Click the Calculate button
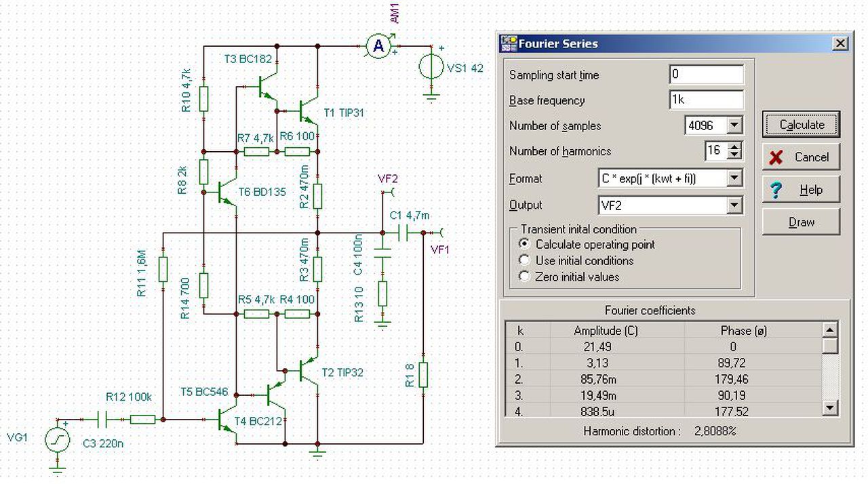 pos(801,124)
